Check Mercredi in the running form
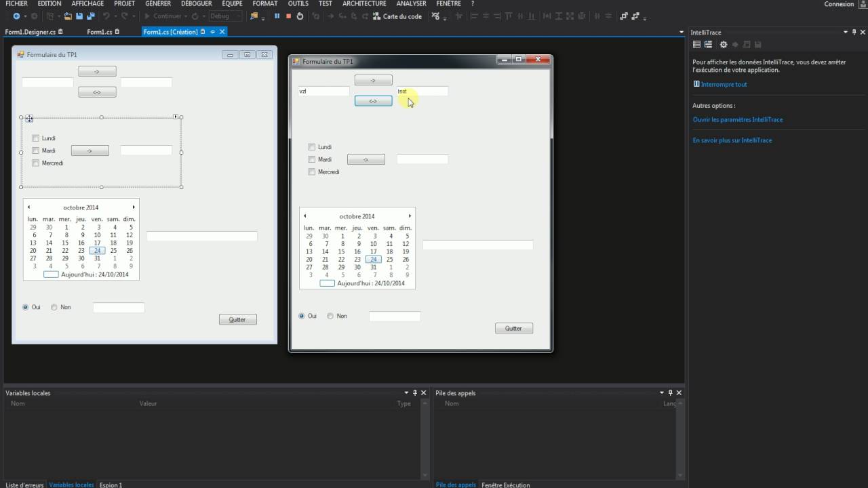The height and width of the screenshot is (488, 868). 312,171
